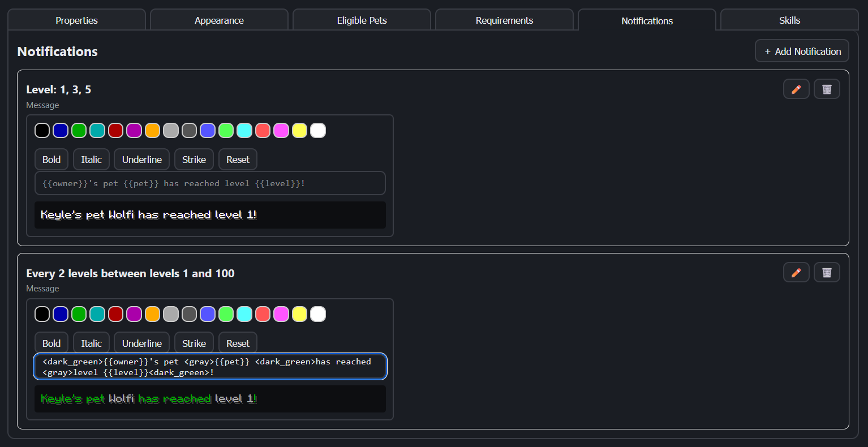This screenshot has height=447, width=868.
Task: Edit the Level 1, 3, 5 notification
Action: pyautogui.click(x=796, y=89)
